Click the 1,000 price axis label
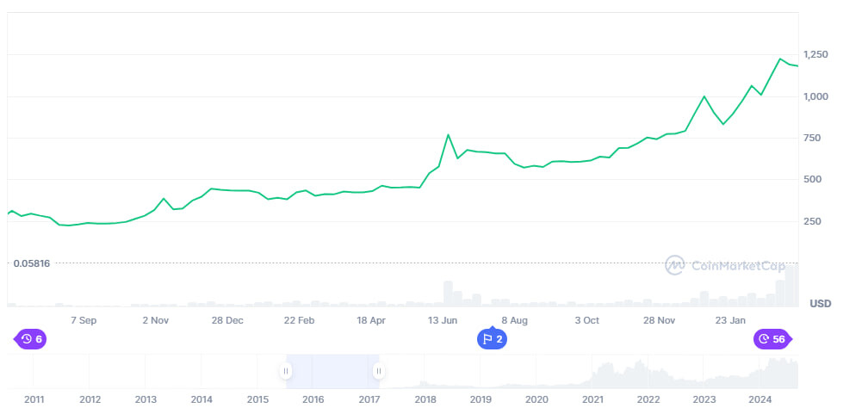The height and width of the screenshot is (414, 868). [816, 96]
